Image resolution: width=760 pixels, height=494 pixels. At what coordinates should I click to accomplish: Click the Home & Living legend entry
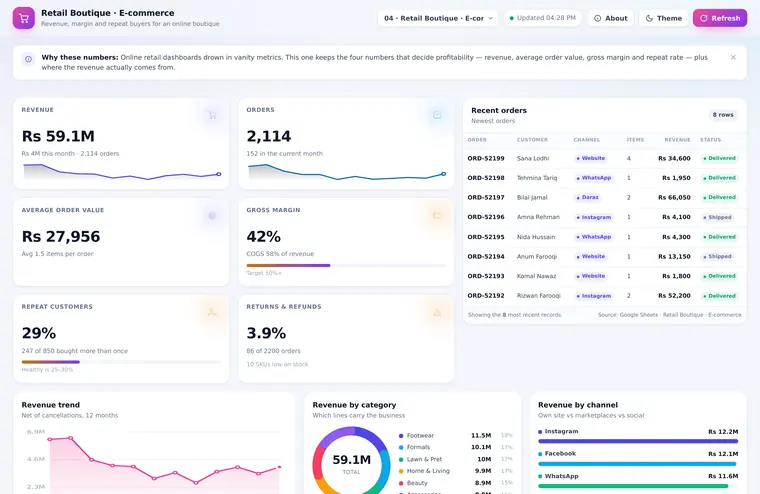point(455,471)
